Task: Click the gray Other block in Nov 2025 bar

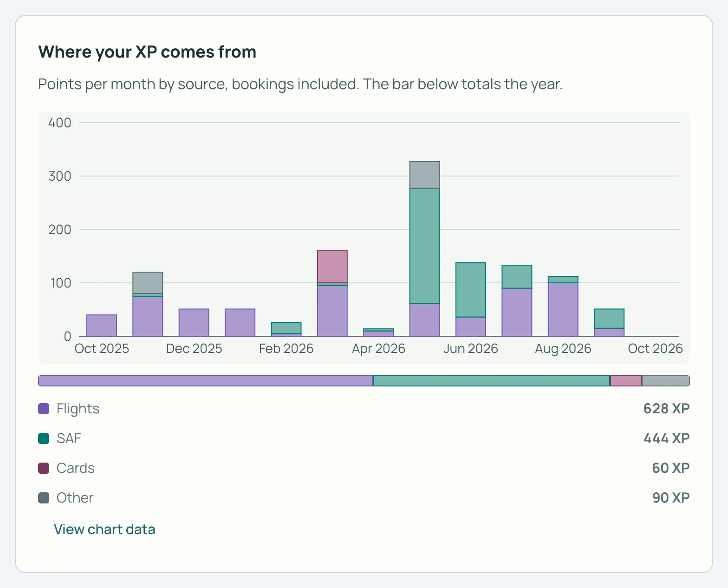Action: (x=148, y=283)
